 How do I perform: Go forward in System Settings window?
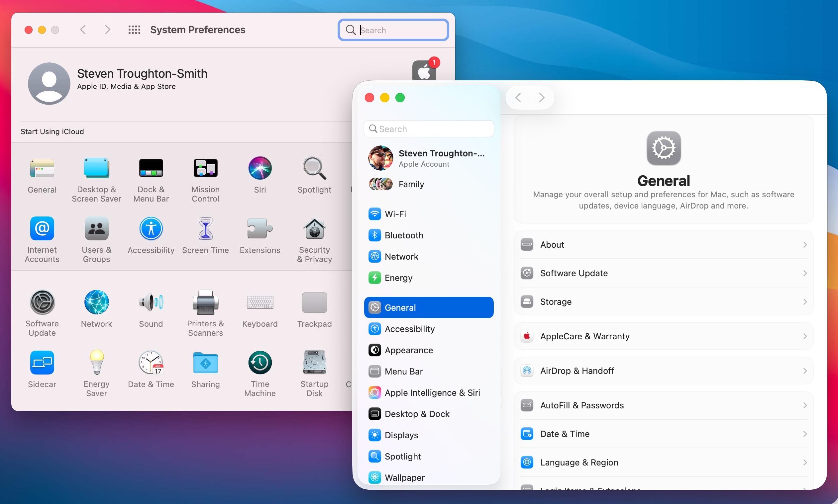click(542, 98)
